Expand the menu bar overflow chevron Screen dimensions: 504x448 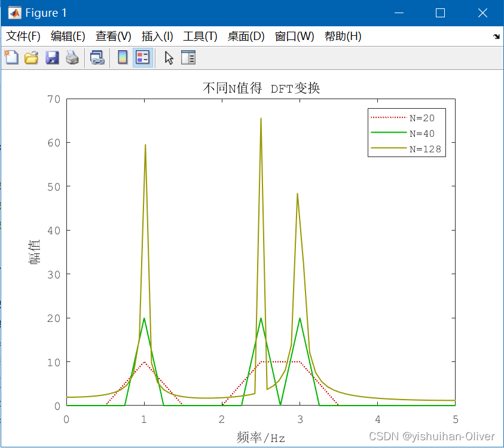[x=497, y=36]
